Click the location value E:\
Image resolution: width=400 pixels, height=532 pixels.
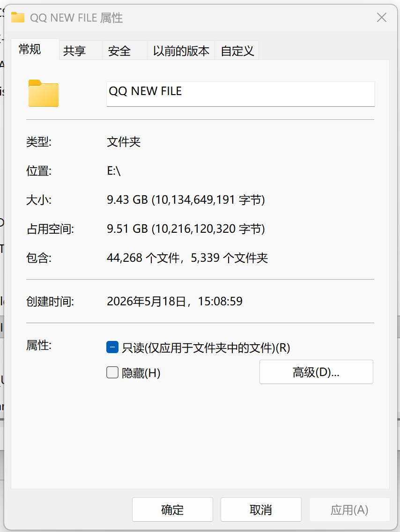click(x=114, y=170)
